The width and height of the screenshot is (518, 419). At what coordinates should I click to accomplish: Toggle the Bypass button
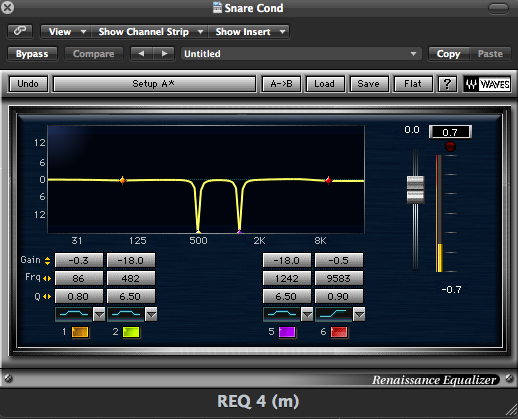[32, 54]
